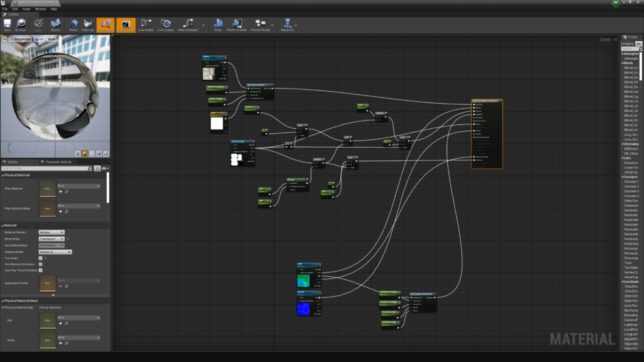Open the Material Domain dropdown
Viewport: 644px width, 362px height.
pos(52,232)
